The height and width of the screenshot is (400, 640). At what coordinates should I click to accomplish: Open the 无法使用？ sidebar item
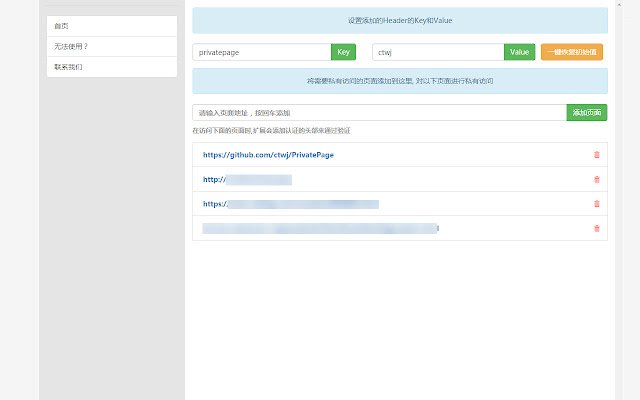[112, 47]
